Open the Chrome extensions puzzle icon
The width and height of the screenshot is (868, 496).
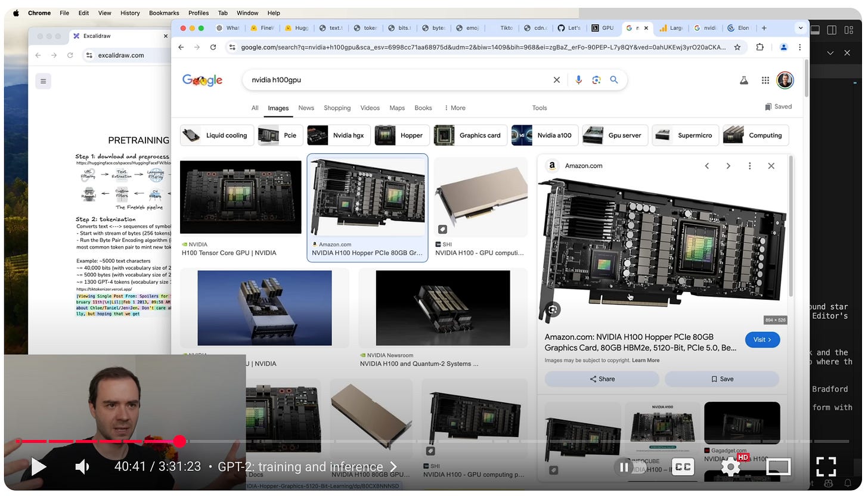pyautogui.click(x=759, y=47)
